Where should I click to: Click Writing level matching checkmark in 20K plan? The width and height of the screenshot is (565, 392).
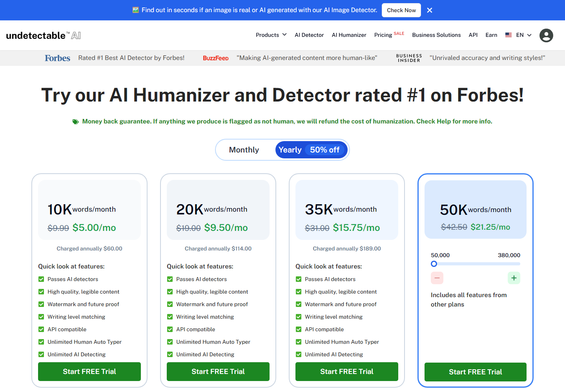click(170, 317)
